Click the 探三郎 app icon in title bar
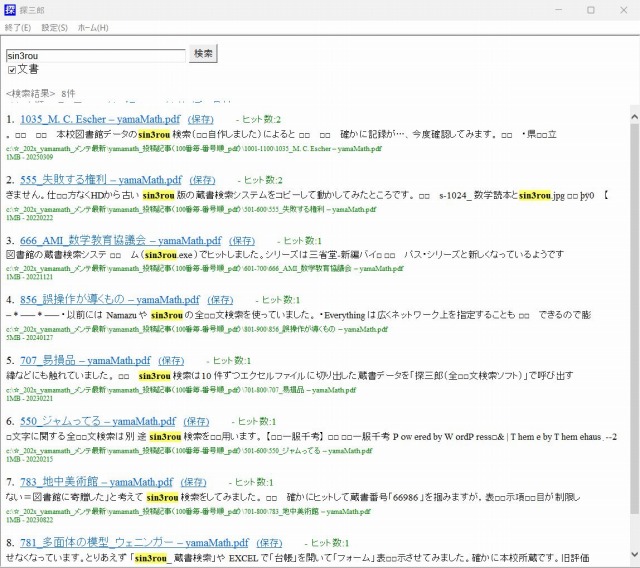This screenshot has height=568, width=640. 10,9
